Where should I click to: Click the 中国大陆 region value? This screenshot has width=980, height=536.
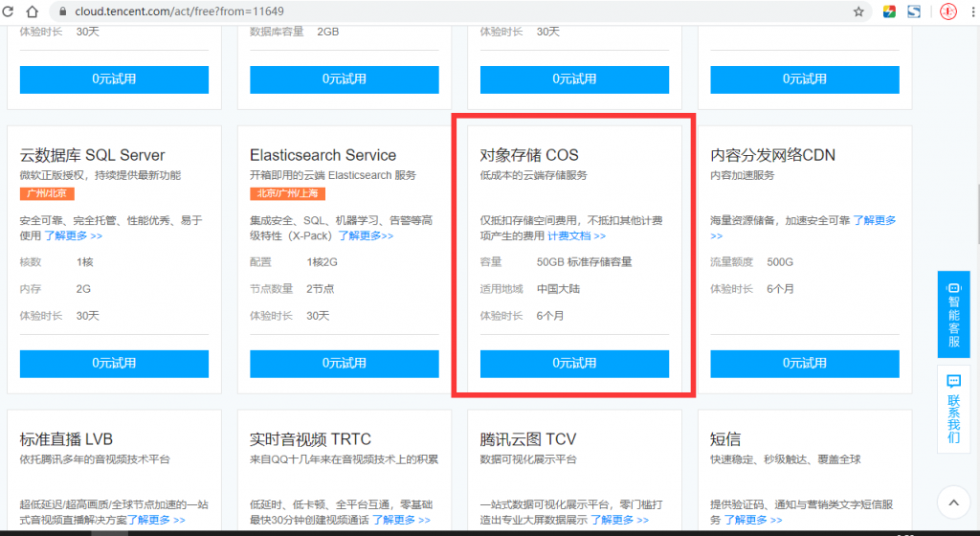click(558, 289)
